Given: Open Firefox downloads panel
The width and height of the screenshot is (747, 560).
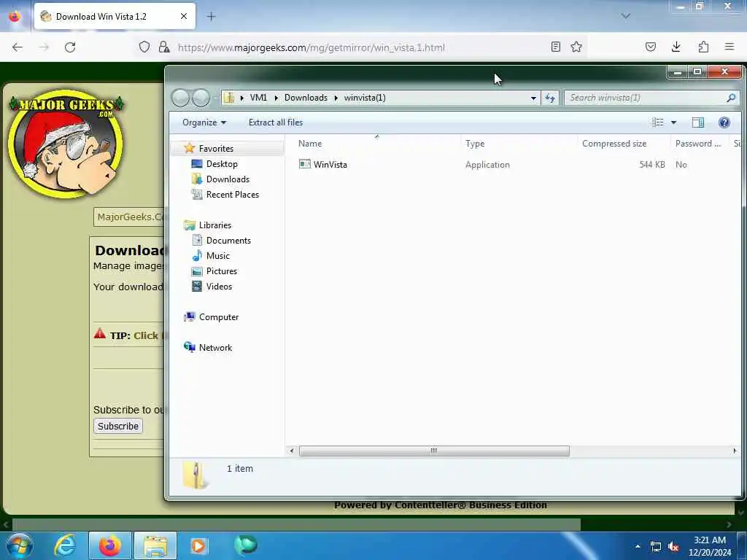Looking at the screenshot, I should (676, 47).
